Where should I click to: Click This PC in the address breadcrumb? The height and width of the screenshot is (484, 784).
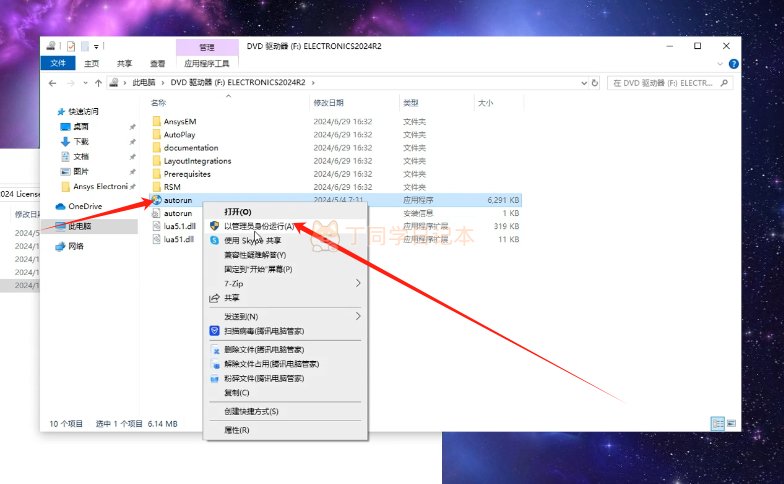(x=144, y=82)
